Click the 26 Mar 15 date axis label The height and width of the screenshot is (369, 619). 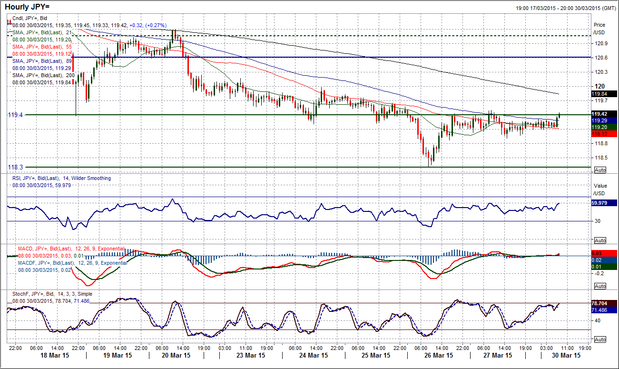coord(438,355)
